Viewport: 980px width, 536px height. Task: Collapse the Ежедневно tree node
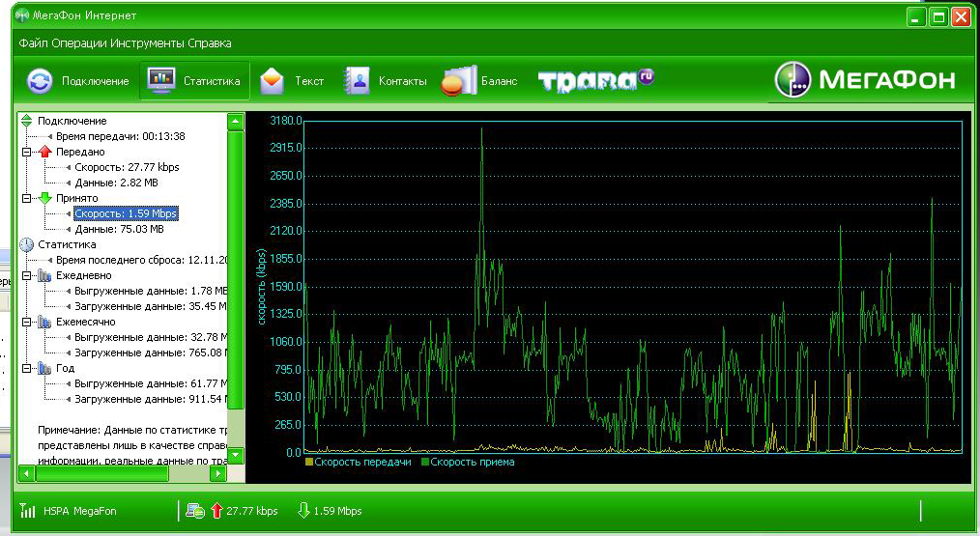click(26, 275)
